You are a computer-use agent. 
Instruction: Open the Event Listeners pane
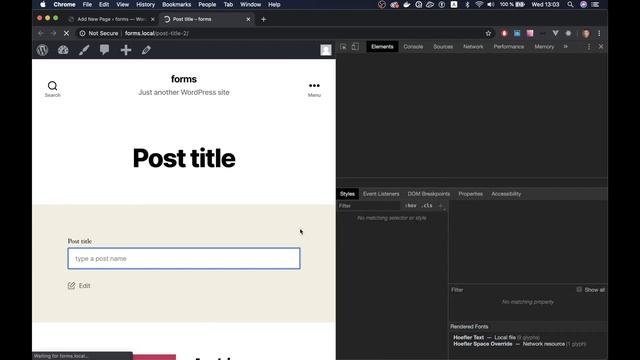pyautogui.click(x=381, y=194)
